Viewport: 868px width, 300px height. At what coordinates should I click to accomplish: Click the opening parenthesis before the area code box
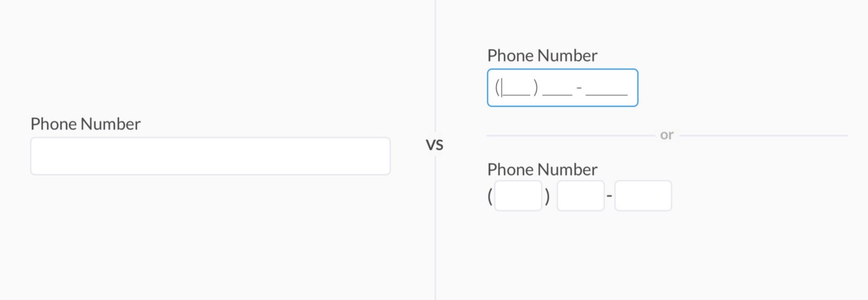[490, 196]
